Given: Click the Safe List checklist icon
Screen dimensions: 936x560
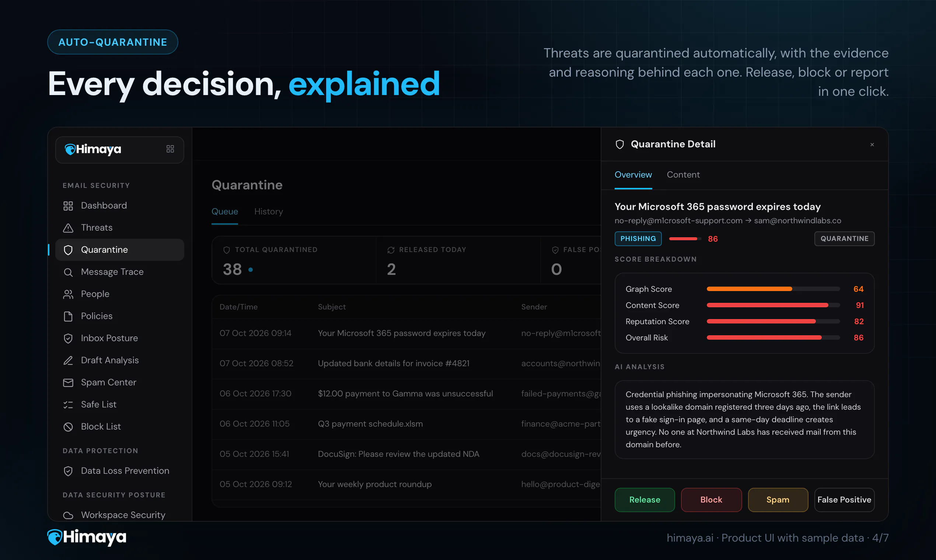Looking at the screenshot, I should pyautogui.click(x=68, y=405).
